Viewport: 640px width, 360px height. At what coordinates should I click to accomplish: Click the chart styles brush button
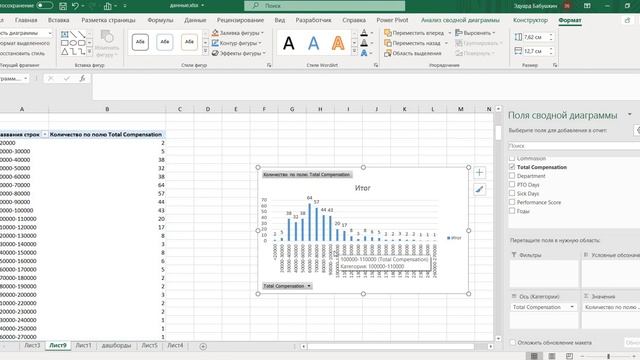coord(480,189)
